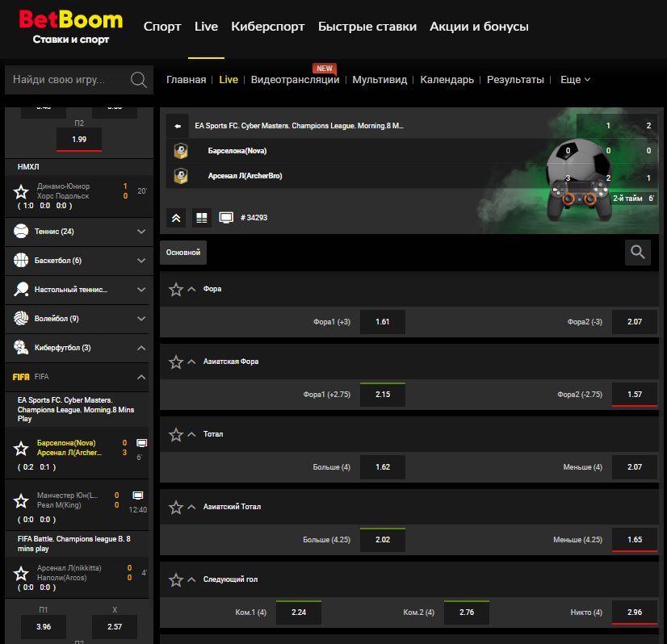Select sidebar П2 odds 1.99
Screen dimensions: 667x644
79,140
